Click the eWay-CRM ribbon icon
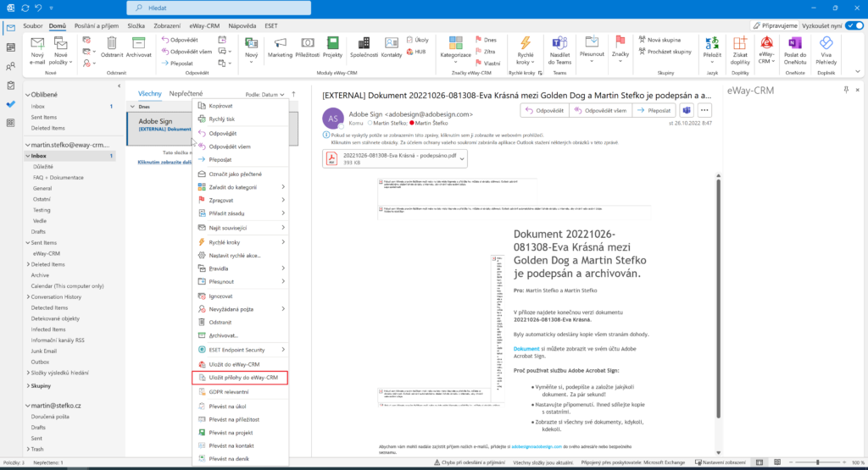This screenshot has width=868, height=470. tap(766, 42)
